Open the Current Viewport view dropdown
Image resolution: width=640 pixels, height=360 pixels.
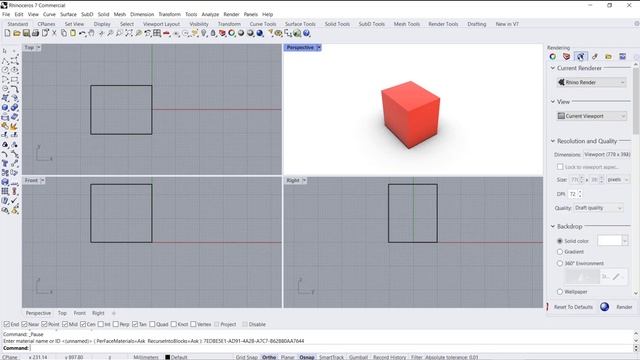pos(591,116)
